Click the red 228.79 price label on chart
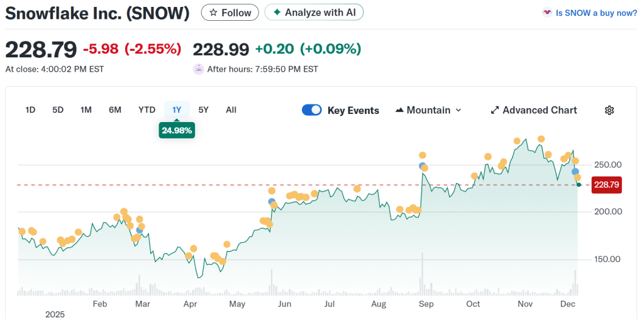Screen dimensions: 644x319 tap(607, 185)
